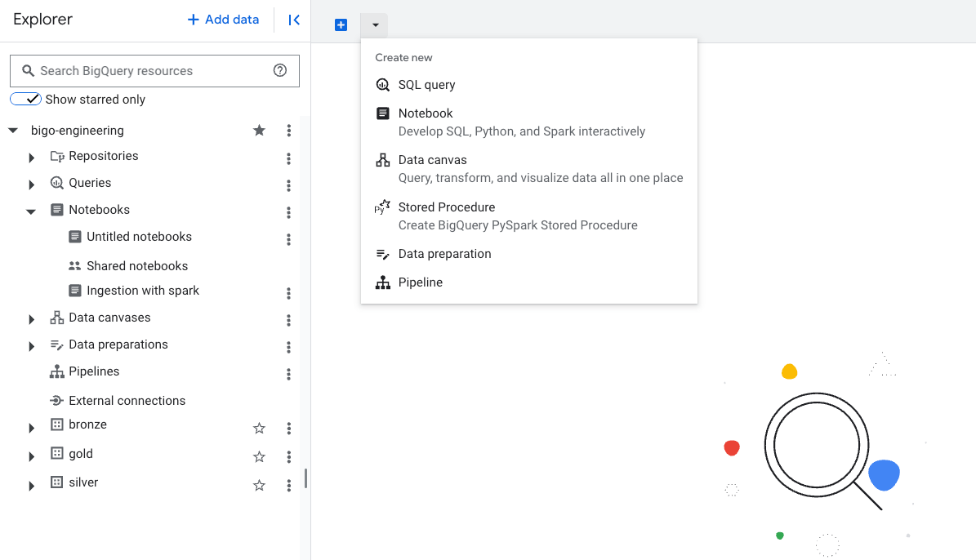Image resolution: width=976 pixels, height=560 pixels.
Task: Open Untitled notebooks item
Action: [x=139, y=237]
